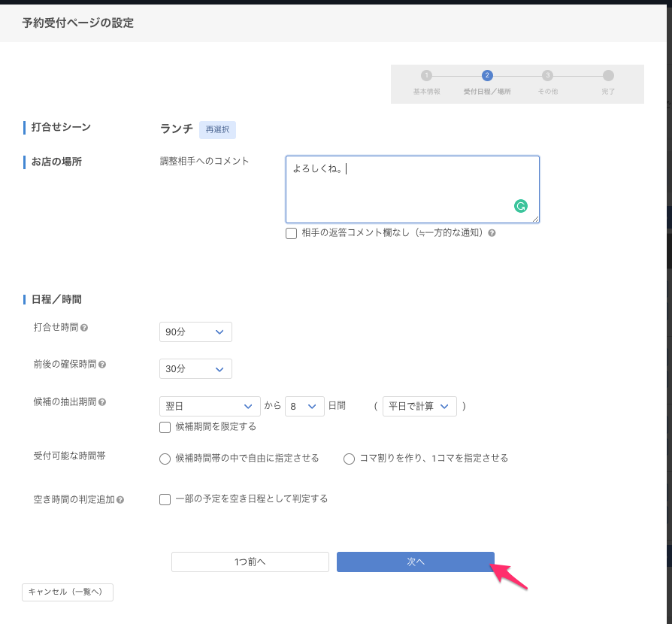Click into the 調整相手へのコメント text area
The image size is (672, 624).
[412, 189]
